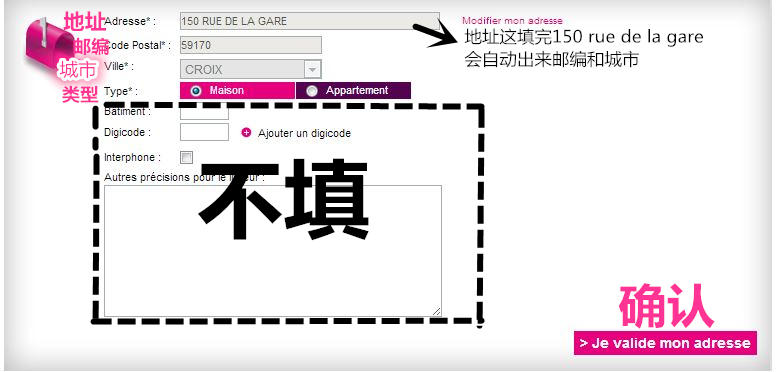Focus the Adresse input field
Image resolution: width=780 pixels, height=372 pixels.
(310, 21)
